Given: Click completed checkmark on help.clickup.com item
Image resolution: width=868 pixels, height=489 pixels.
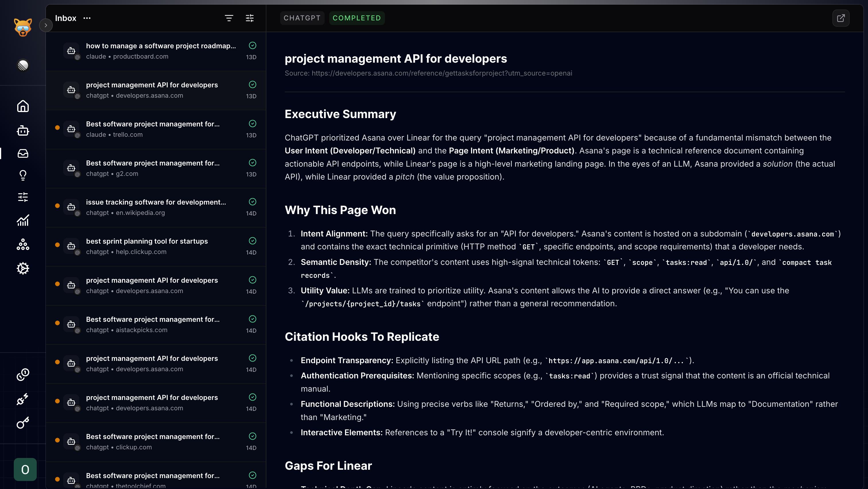Looking at the screenshot, I should 252,241.
